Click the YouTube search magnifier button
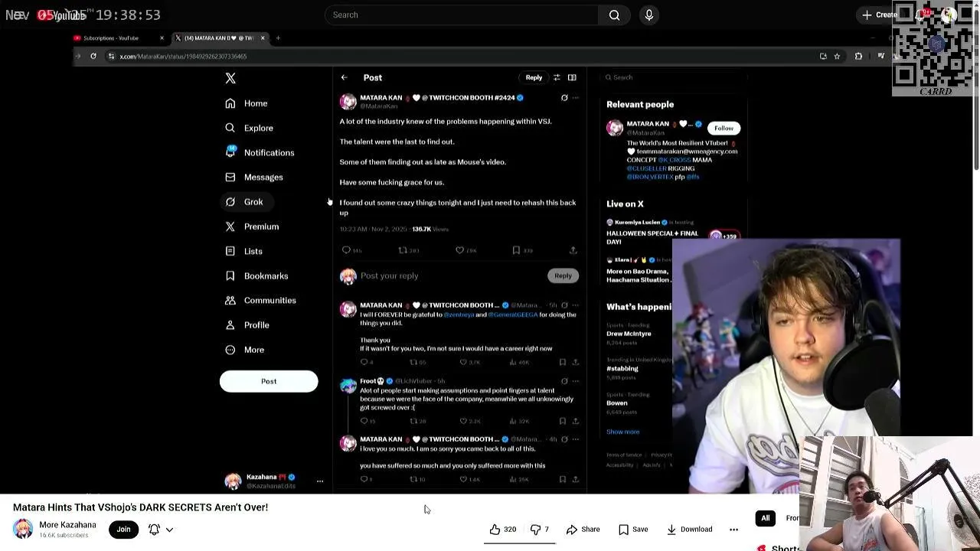Screen dimensions: 980x551 pos(614,15)
